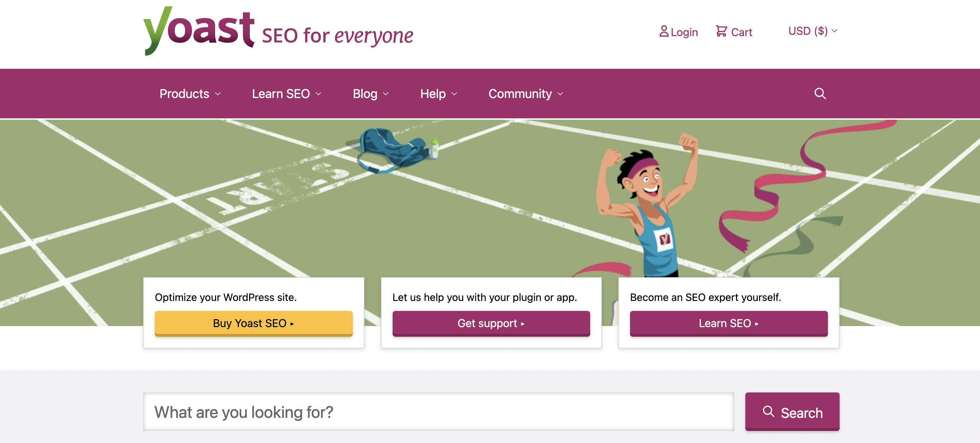Screen dimensions: 980x443
Task: Open the Cart shopping icon
Action: click(x=721, y=31)
